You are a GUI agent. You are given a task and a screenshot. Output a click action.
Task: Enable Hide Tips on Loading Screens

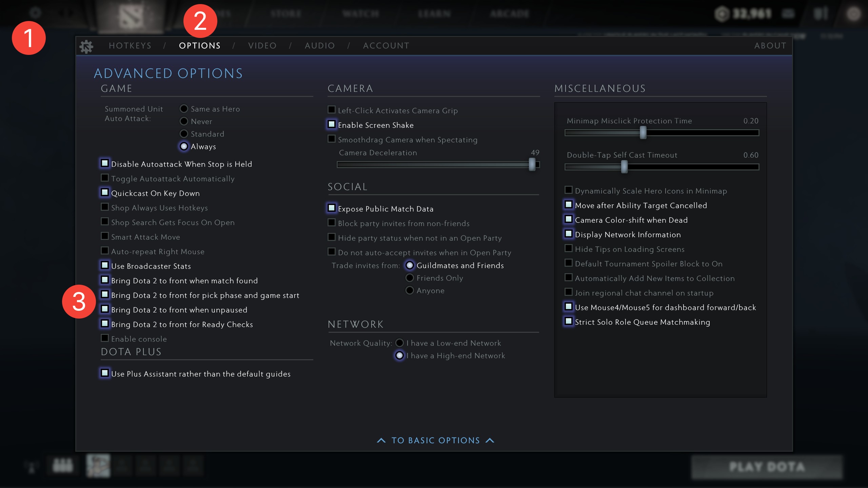tap(569, 248)
